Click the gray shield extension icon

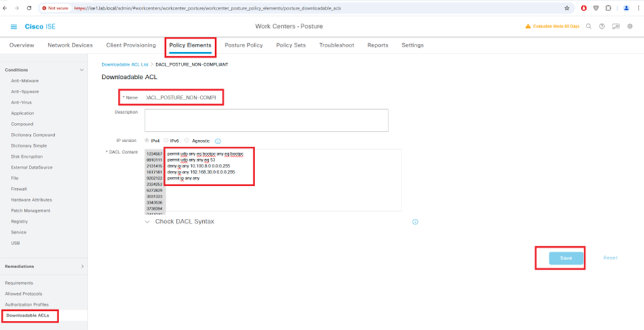pos(596,8)
